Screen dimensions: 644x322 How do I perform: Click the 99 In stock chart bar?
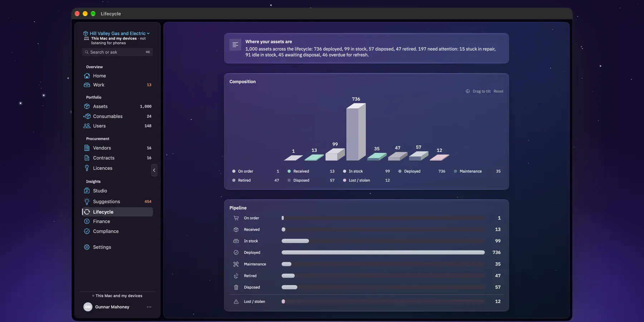335,154
